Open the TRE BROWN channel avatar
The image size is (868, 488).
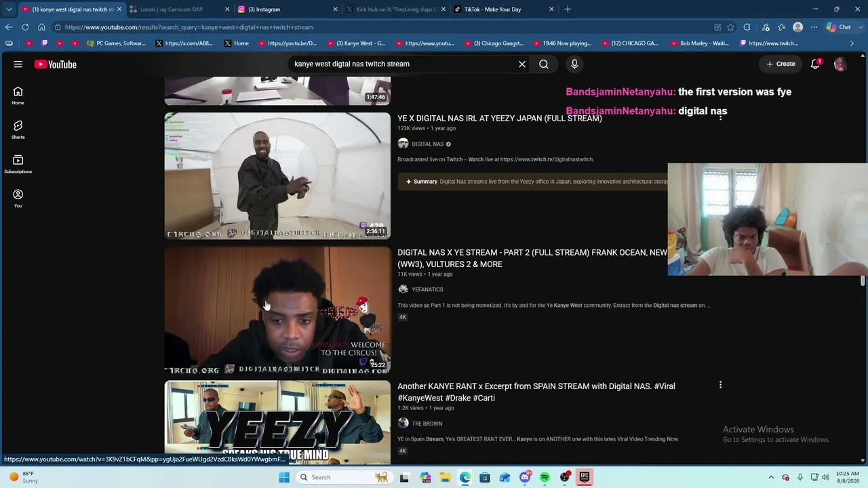click(403, 424)
